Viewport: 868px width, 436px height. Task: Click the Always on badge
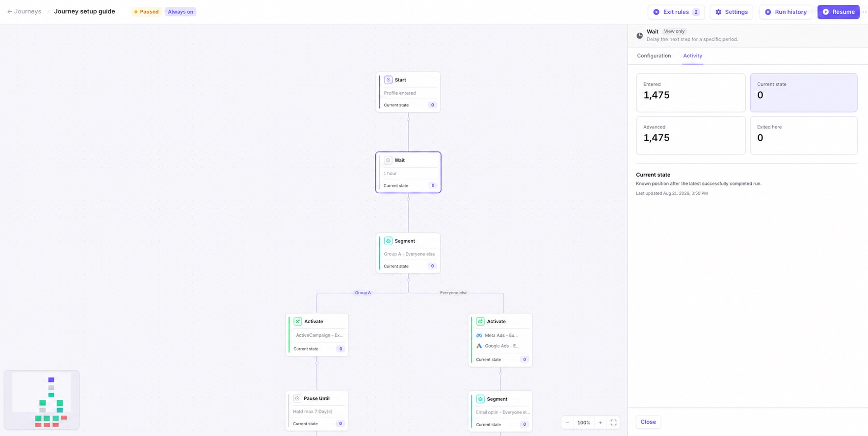[x=181, y=12]
